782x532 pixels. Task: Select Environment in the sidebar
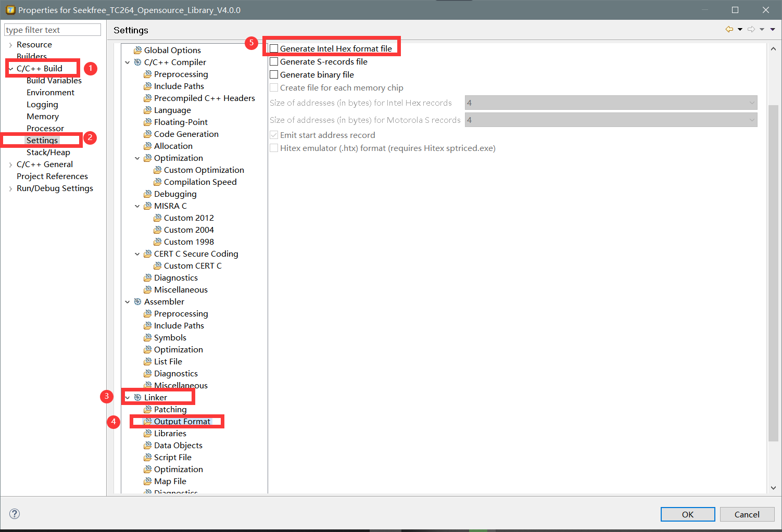tap(51, 93)
